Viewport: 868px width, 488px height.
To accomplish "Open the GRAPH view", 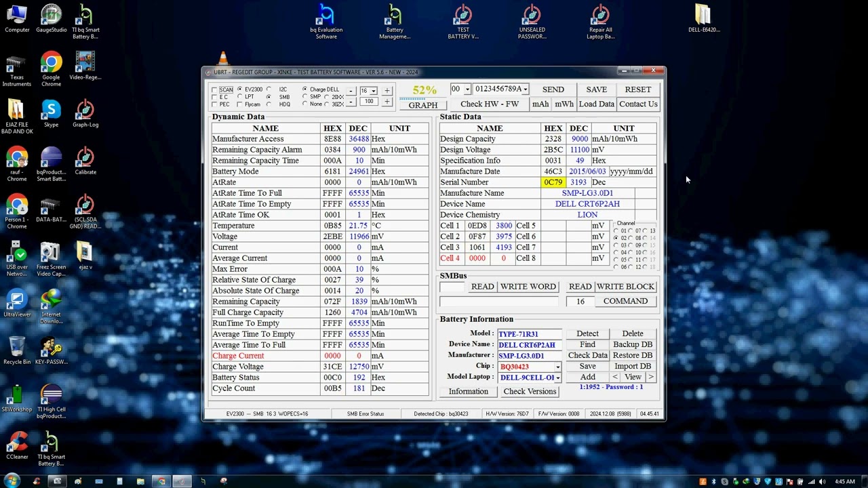I will (x=422, y=105).
